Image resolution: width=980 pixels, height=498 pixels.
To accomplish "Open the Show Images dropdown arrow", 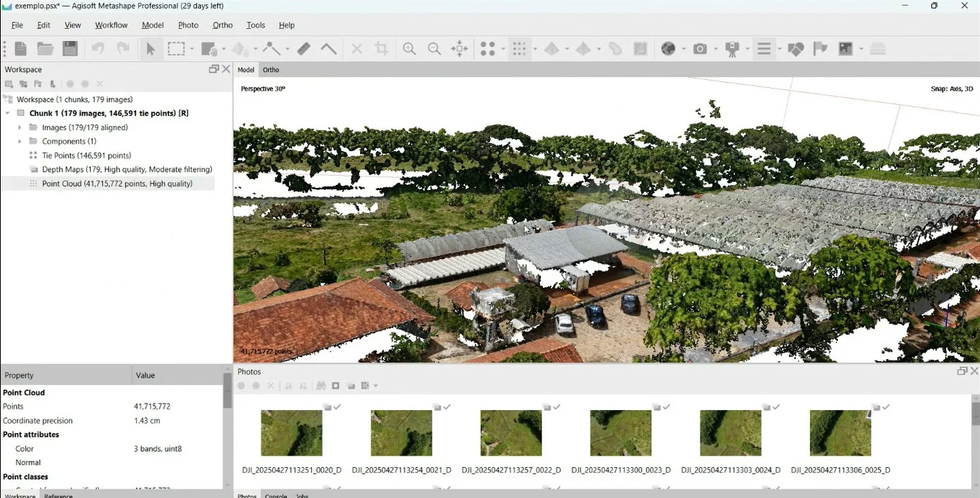I will (861, 49).
